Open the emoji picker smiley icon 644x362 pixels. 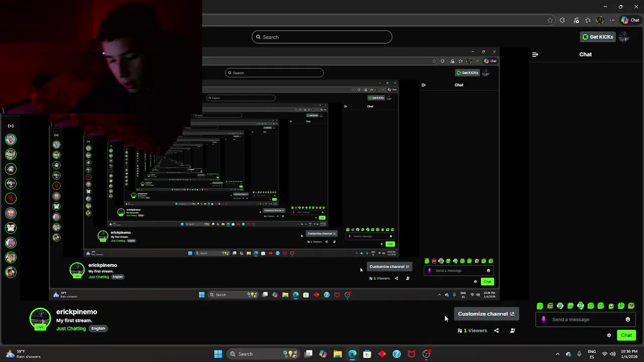(627, 319)
